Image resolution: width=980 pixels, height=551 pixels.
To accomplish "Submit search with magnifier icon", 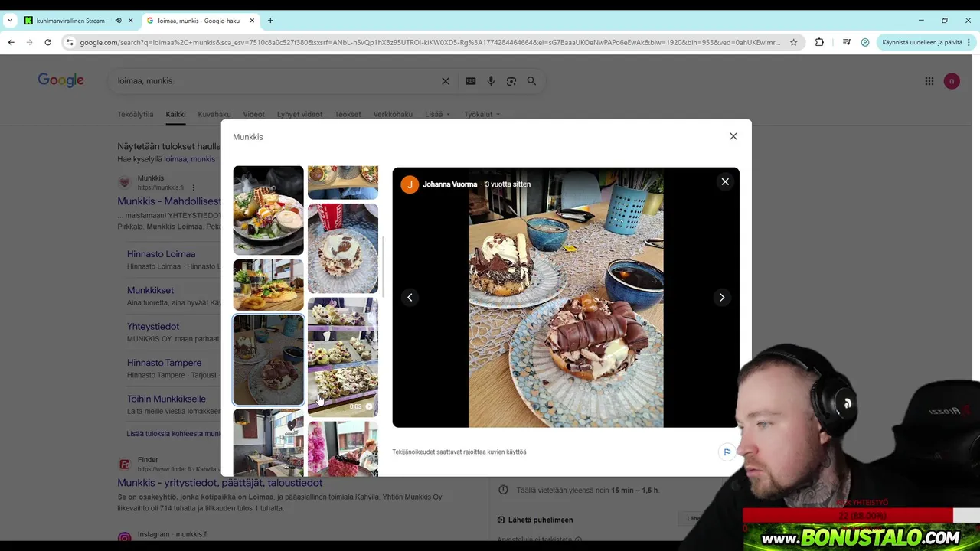I will click(x=531, y=81).
